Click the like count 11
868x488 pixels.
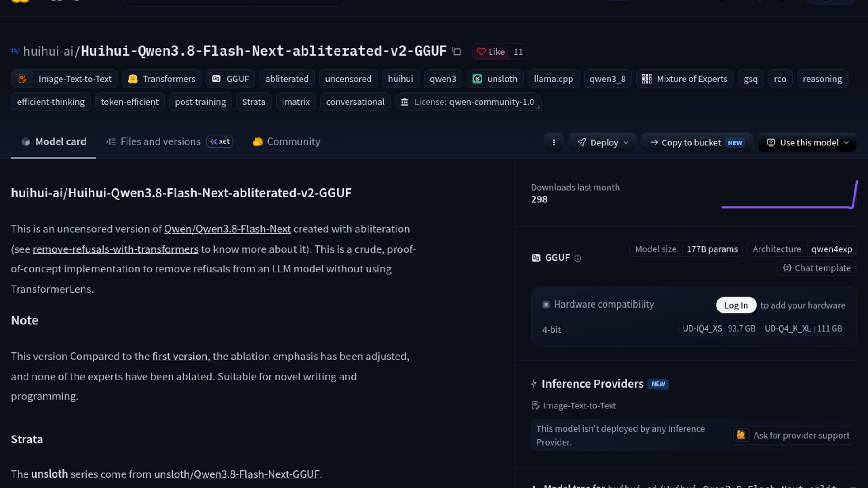pyautogui.click(x=518, y=52)
